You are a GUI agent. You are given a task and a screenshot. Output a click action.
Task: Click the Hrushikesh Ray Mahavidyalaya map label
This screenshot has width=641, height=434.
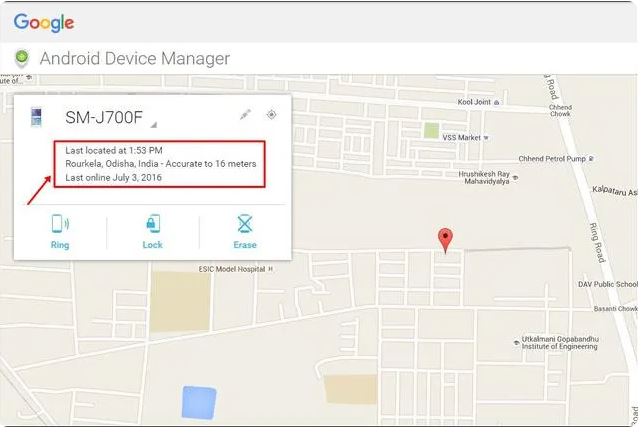(485, 177)
